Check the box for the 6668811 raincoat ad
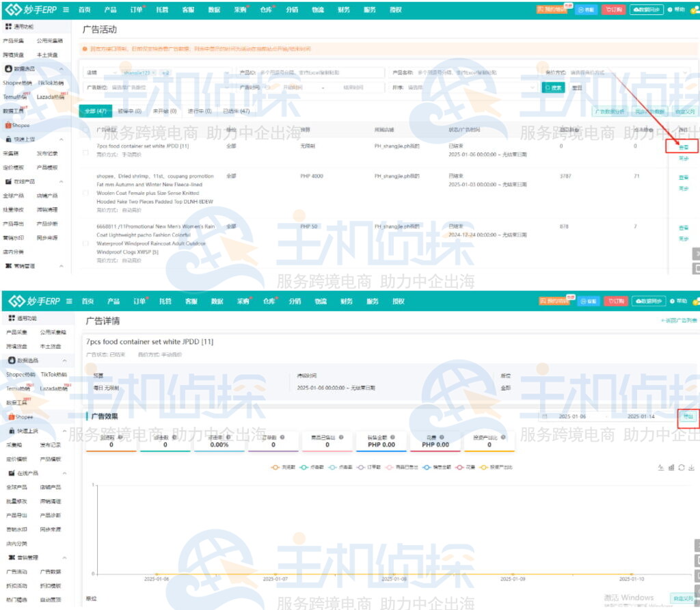The height and width of the screenshot is (610, 700). [x=85, y=243]
